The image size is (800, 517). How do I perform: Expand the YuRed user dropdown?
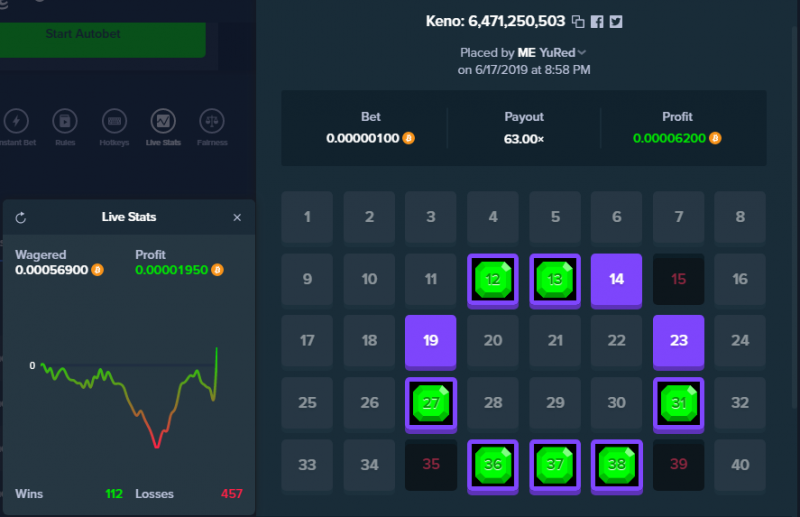click(582, 53)
